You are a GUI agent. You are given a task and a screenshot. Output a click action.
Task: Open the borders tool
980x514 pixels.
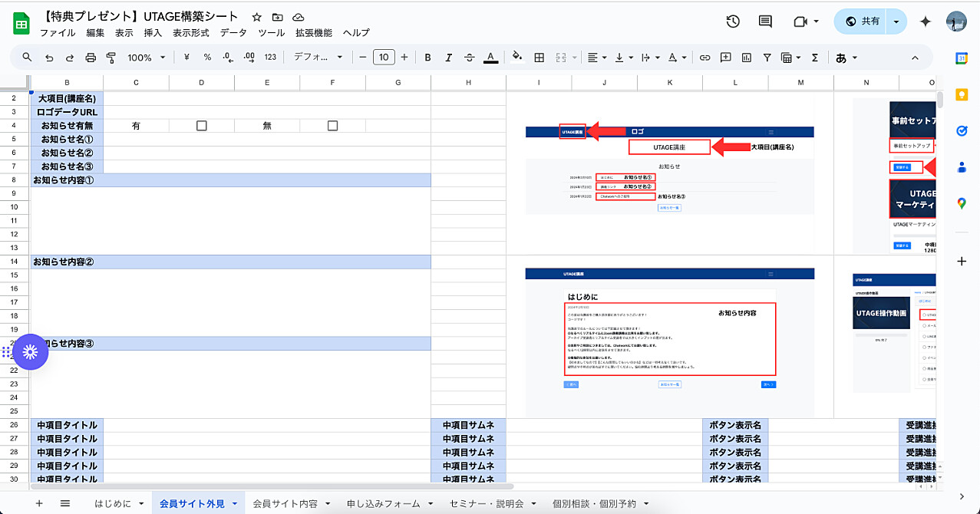539,58
